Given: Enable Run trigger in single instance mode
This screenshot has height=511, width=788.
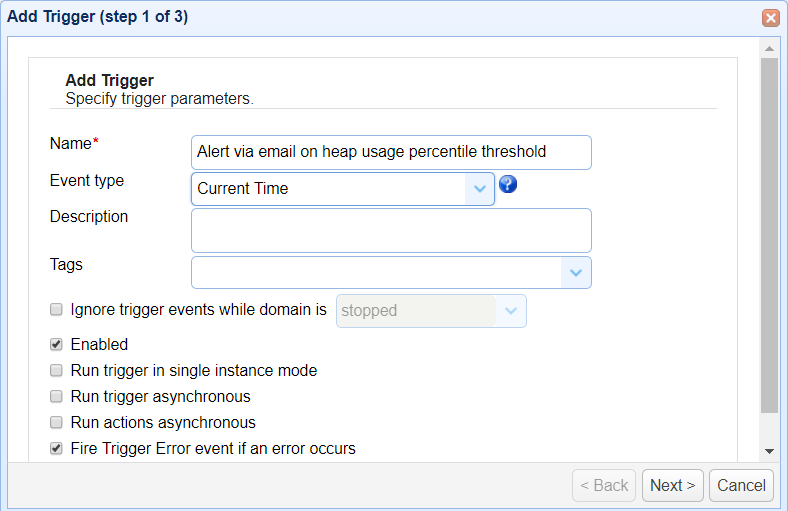Looking at the screenshot, I should [x=57, y=370].
